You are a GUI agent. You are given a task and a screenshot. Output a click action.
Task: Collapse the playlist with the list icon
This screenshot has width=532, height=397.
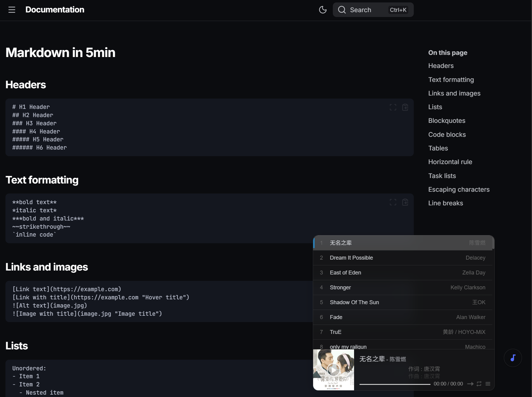(488, 384)
